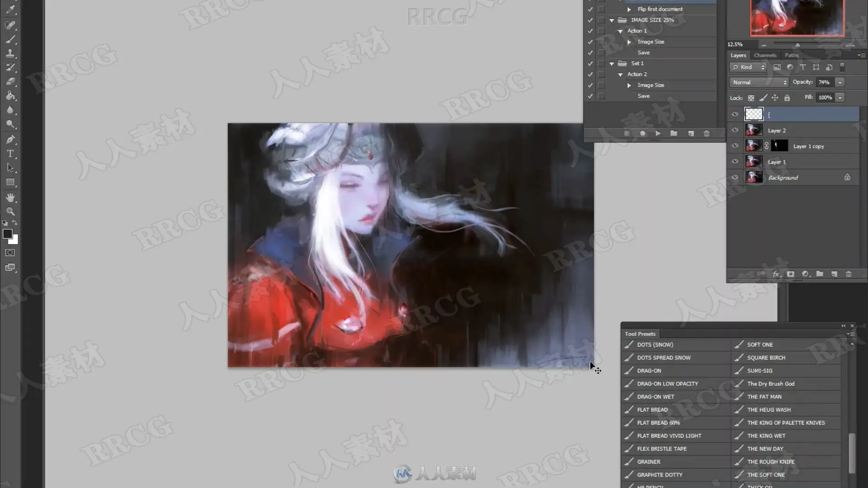Select the Pen tool

10,139
